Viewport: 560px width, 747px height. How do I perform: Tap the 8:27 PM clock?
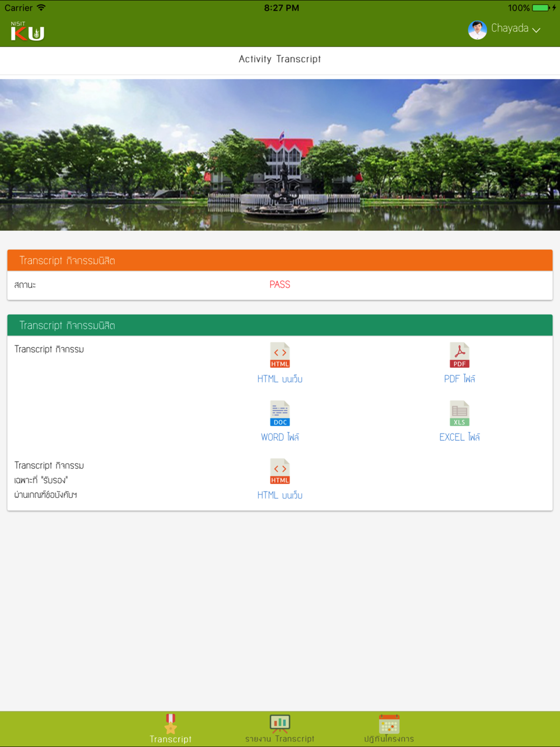282,8
